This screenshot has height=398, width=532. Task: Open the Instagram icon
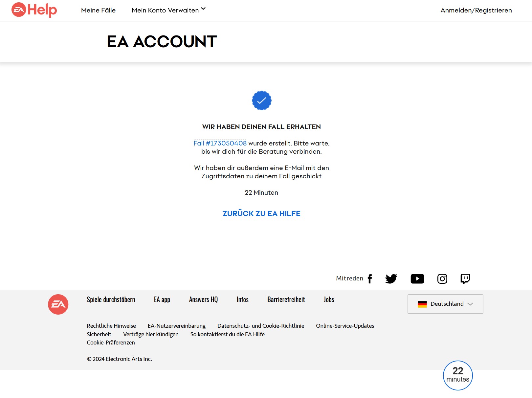coord(442,279)
